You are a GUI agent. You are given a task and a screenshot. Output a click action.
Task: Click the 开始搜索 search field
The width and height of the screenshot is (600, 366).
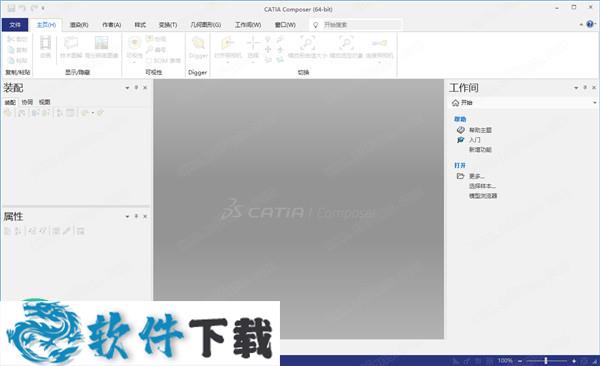tap(356, 25)
